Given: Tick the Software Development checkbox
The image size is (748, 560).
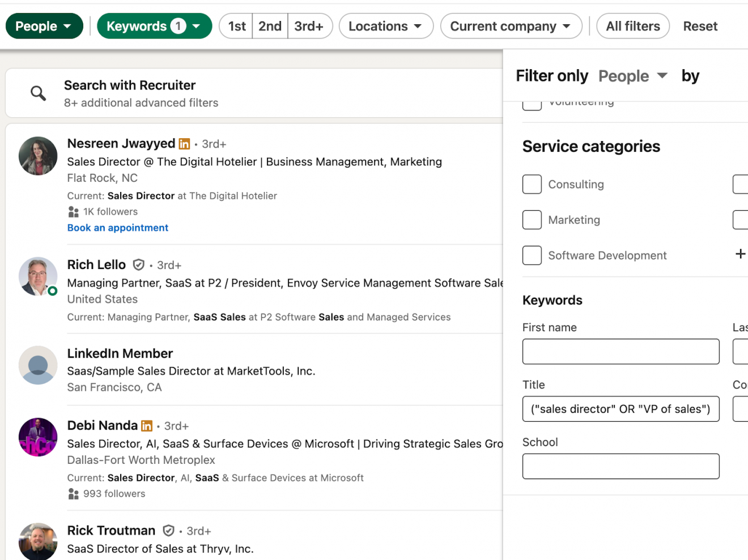Looking at the screenshot, I should point(532,255).
